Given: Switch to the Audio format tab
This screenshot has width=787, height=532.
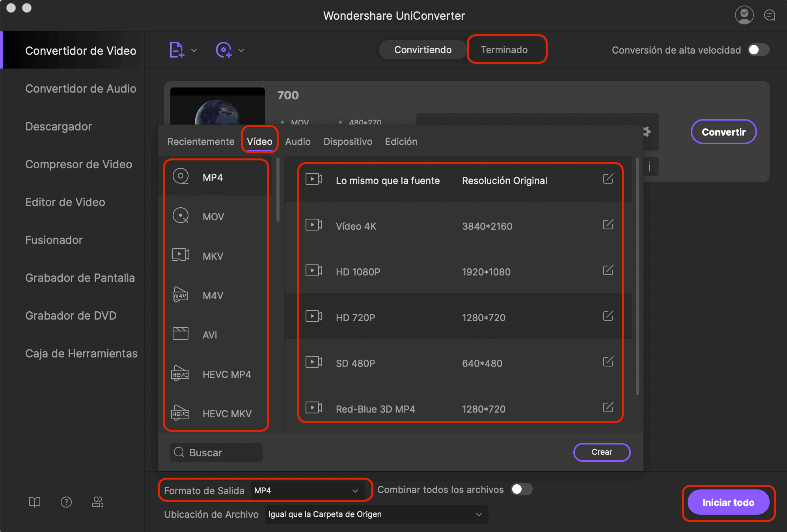Looking at the screenshot, I should click(x=298, y=141).
